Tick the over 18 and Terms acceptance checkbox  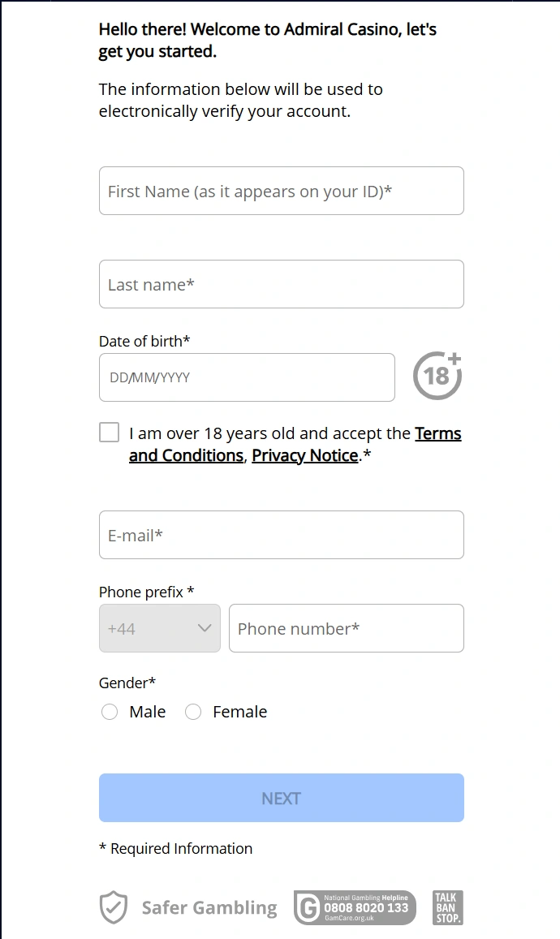(x=109, y=432)
